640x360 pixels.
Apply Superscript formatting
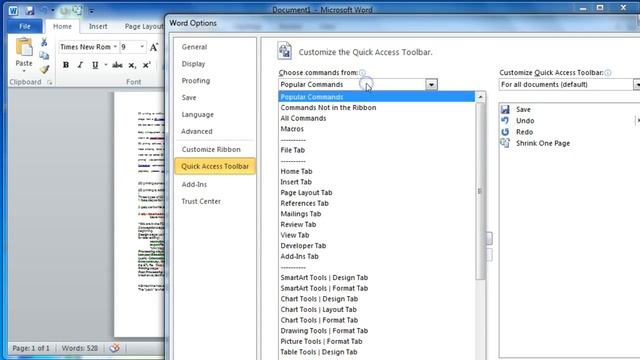[x=146, y=65]
